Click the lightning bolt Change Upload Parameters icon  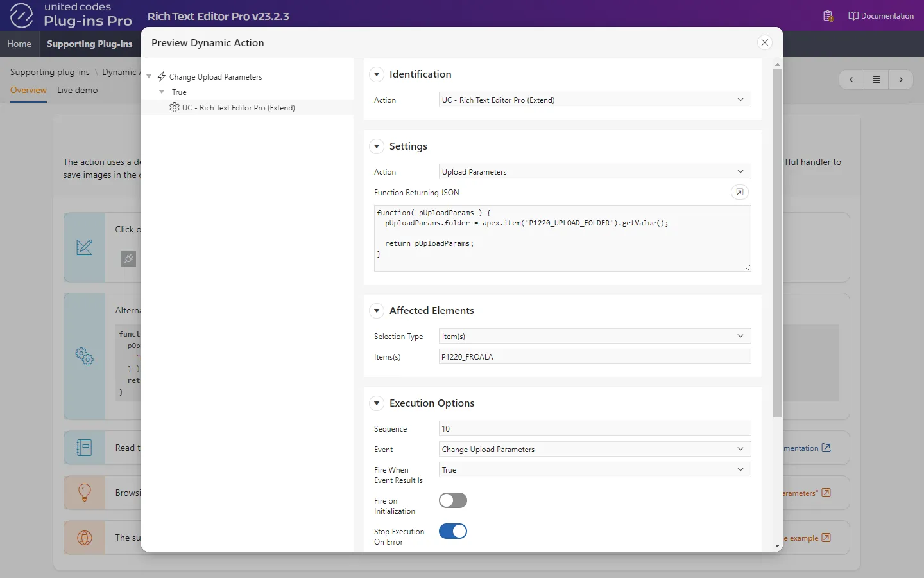162,76
